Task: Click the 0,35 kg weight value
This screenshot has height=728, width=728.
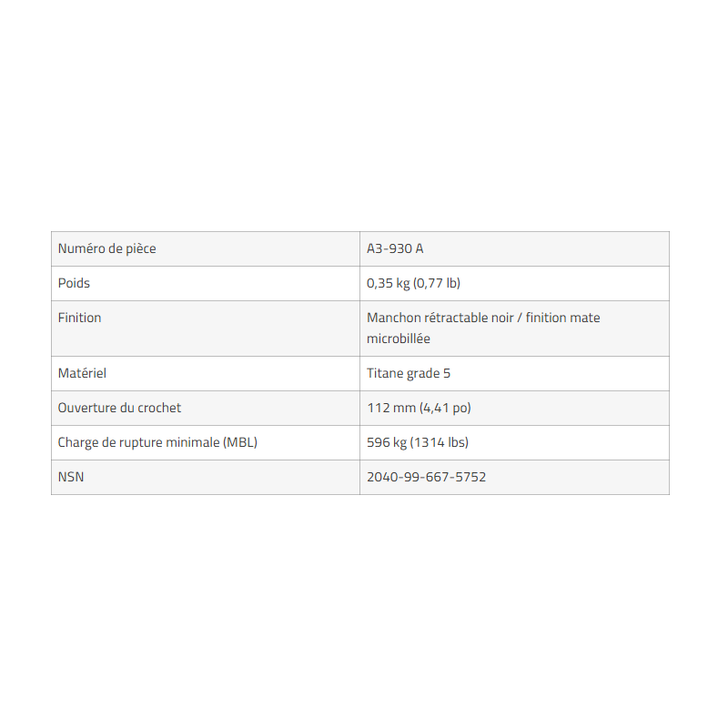Action: tap(388, 283)
